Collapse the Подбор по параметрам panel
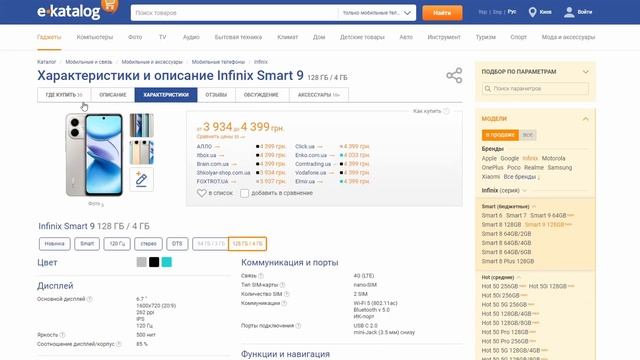Screen dimensions: 640x360 coord(586,72)
